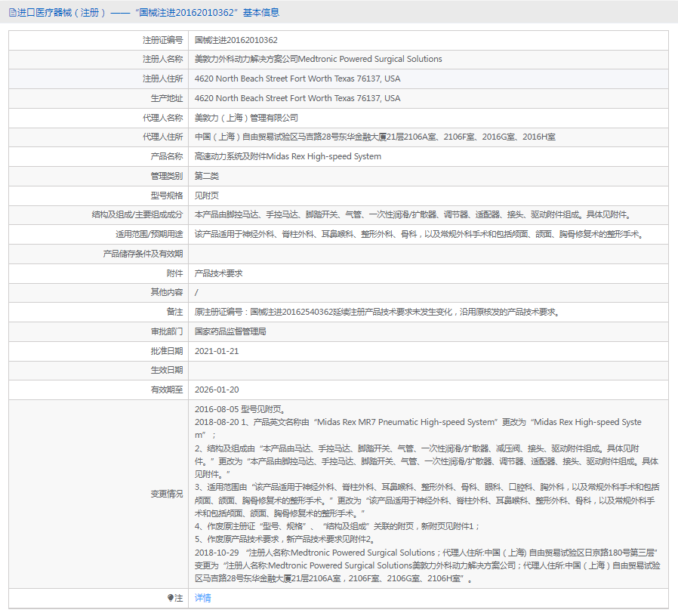Viewport: 678px width, 616px height.
Task: Click the 型号规格 row label
Action: click(x=167, y=196)
